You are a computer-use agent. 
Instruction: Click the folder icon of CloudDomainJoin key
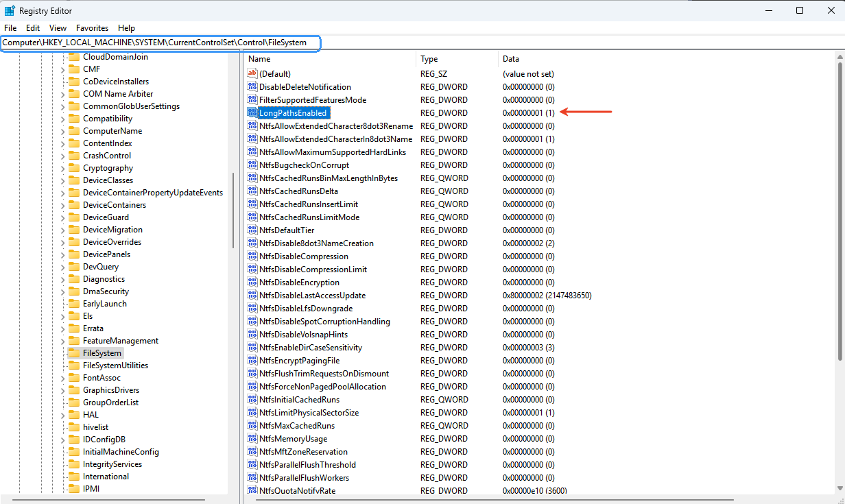(73, 57)
